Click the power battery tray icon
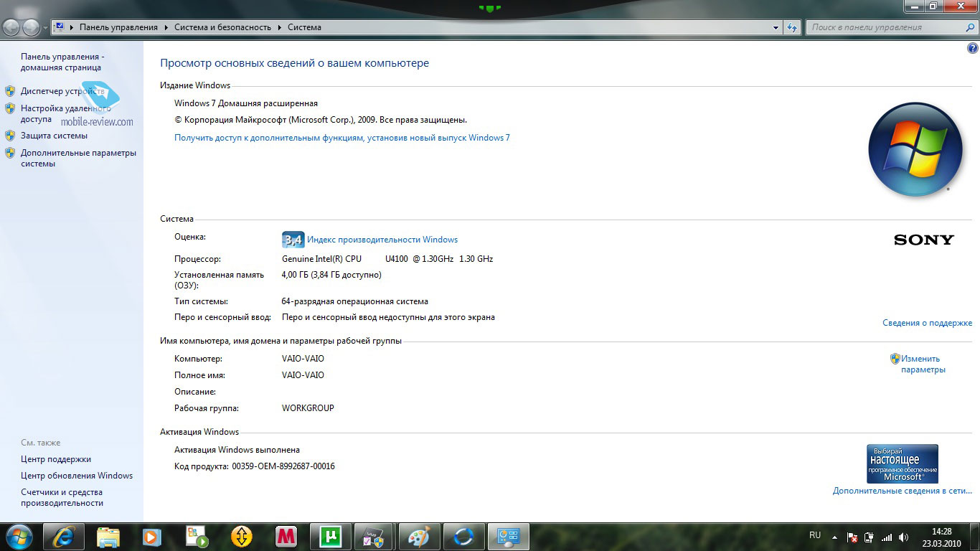Viewport: 980px width, 551px height. tap(870, 537)
